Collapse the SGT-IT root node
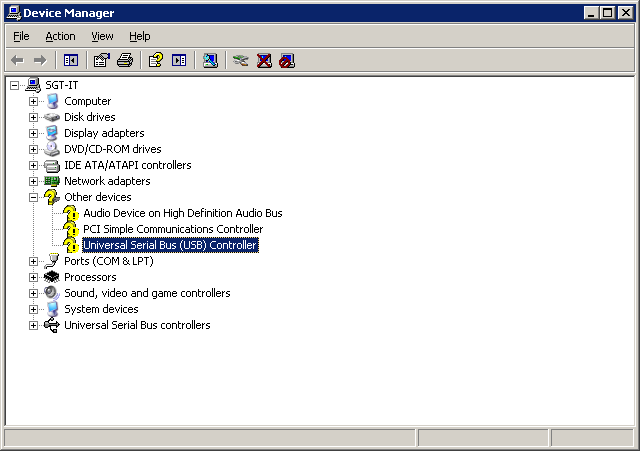 15,85
